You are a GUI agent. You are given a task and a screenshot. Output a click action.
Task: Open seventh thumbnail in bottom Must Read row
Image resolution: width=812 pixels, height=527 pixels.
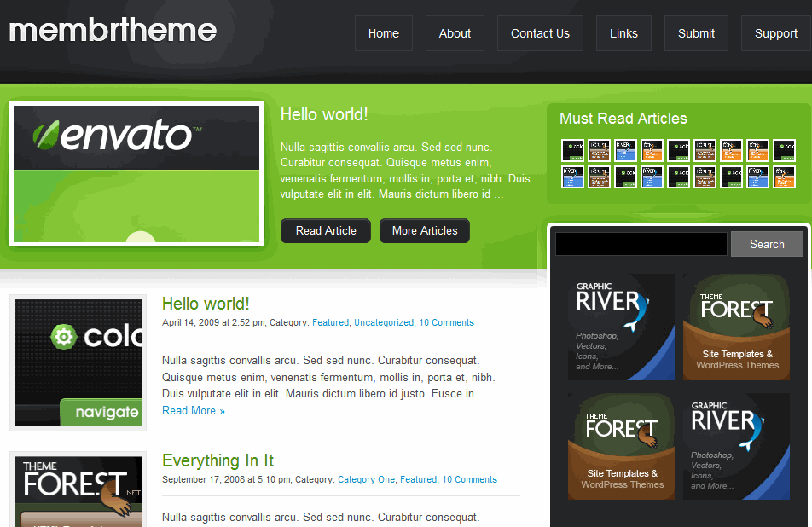[731, 177]
